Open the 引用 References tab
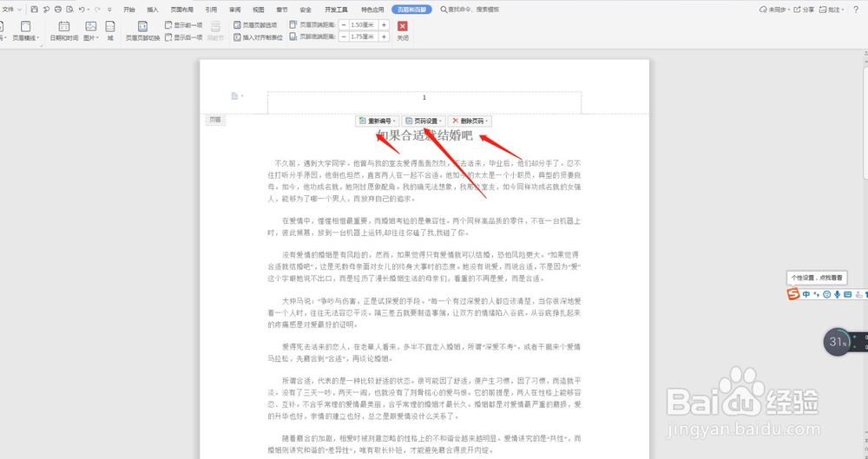Image resolution: width=868 pixels, height=459 pixels. (211, 10)
